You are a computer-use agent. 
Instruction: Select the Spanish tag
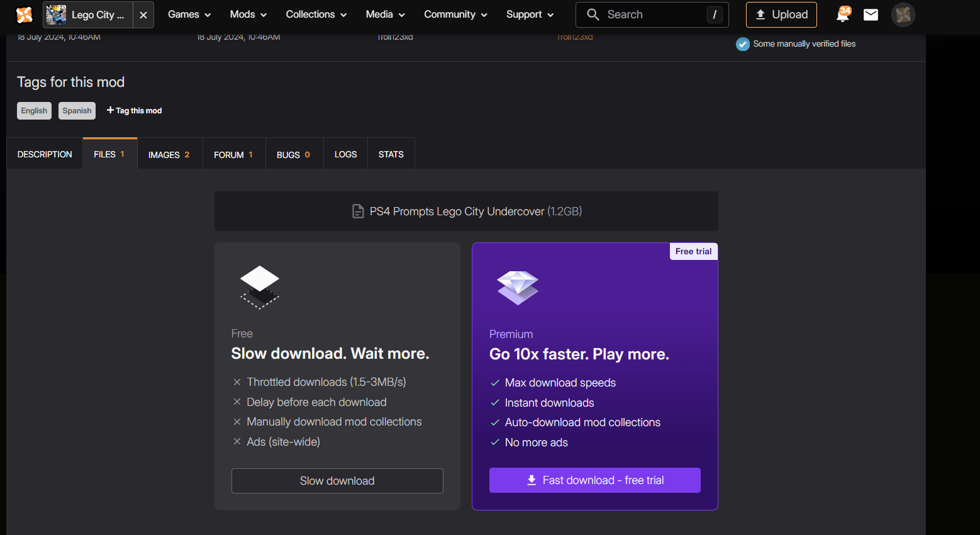coord(77,111)
